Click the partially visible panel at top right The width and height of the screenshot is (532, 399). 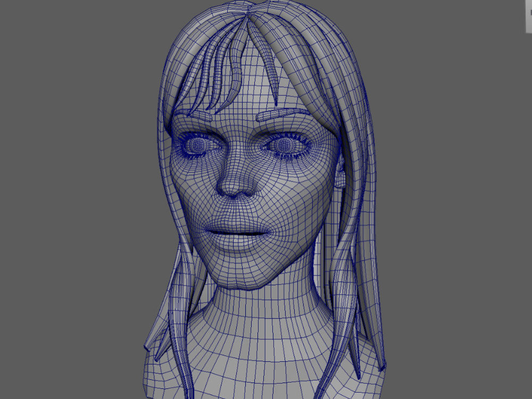pyautogui.click(x=528, y=21)
